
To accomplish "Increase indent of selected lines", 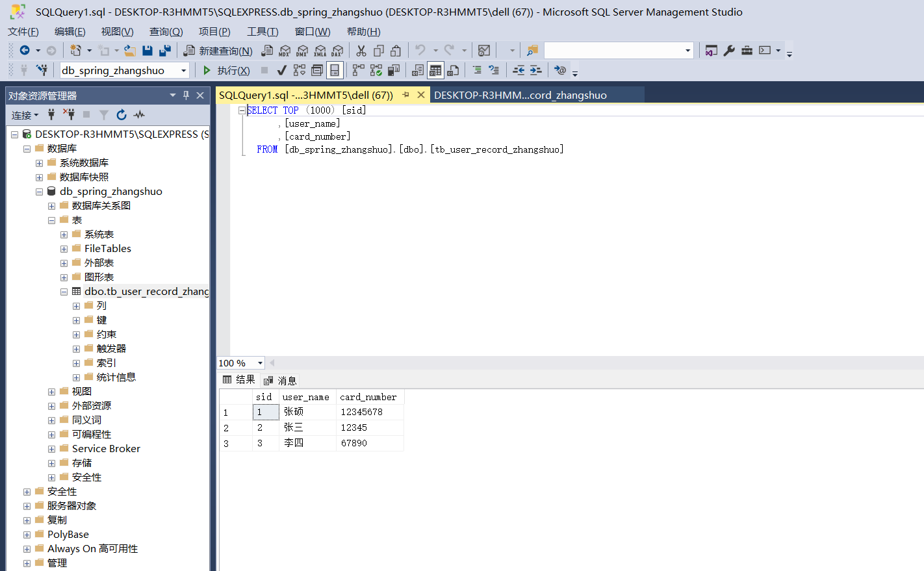I will coord(535,70).
